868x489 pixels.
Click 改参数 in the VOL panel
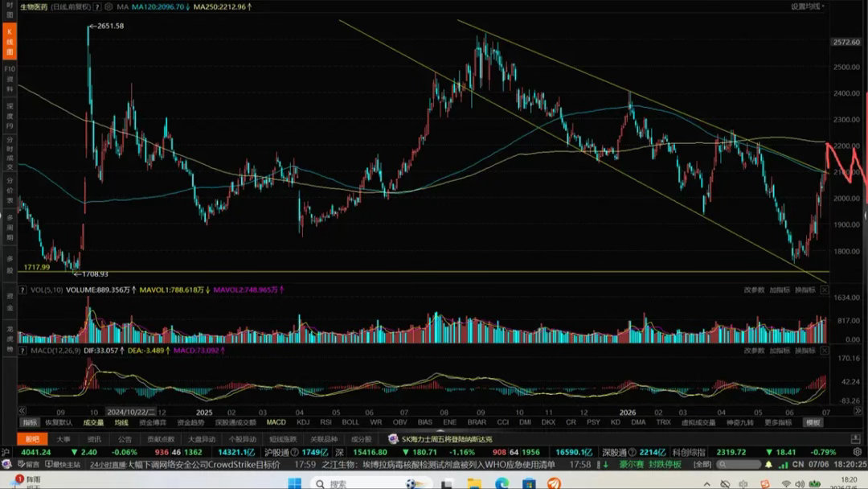pyautogui.click(x=754, y=290)
